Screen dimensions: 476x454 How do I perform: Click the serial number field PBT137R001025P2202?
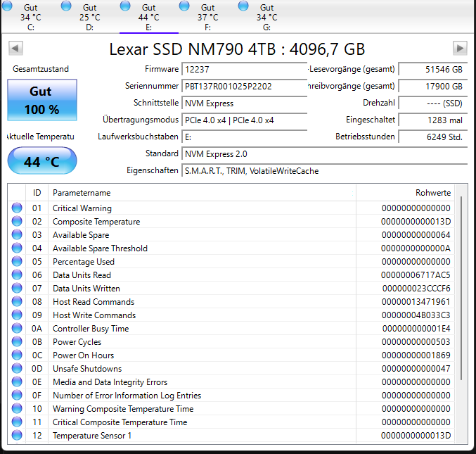click(245, 87)
